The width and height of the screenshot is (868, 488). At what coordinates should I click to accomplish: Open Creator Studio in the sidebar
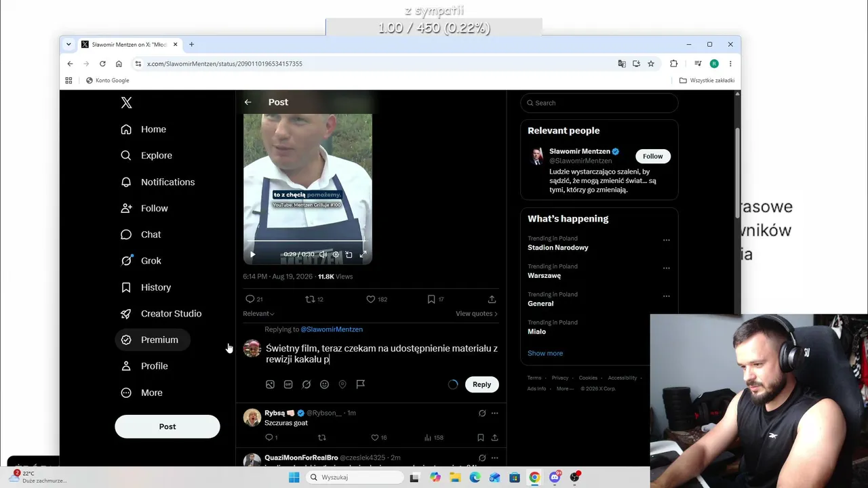click(x=161, y=314)
